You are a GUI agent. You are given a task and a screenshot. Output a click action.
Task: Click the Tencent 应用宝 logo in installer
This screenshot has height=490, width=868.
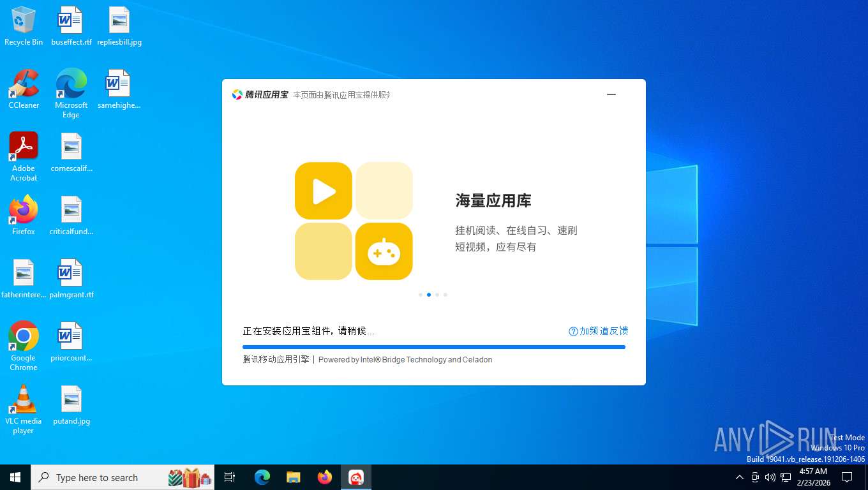(260, 94)
